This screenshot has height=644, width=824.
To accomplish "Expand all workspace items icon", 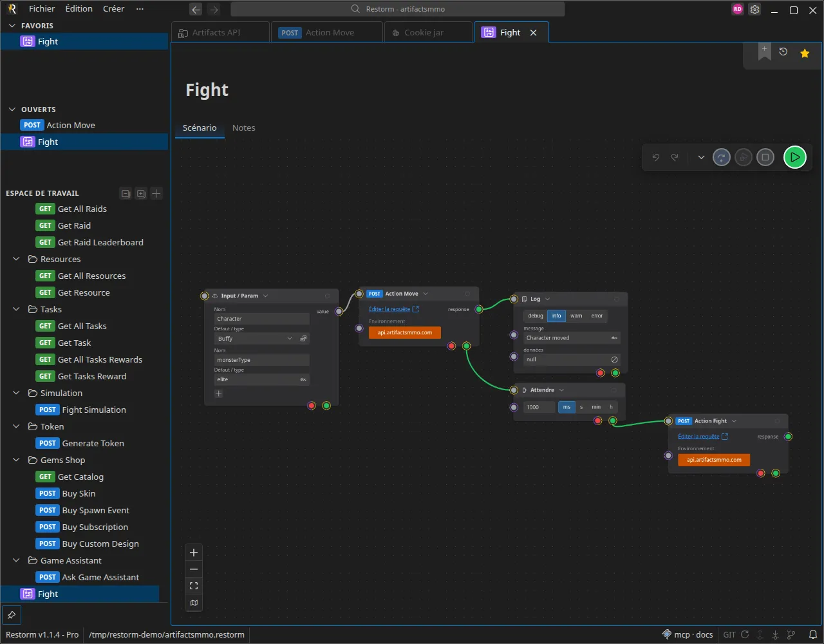I will (x=141, y=193).
